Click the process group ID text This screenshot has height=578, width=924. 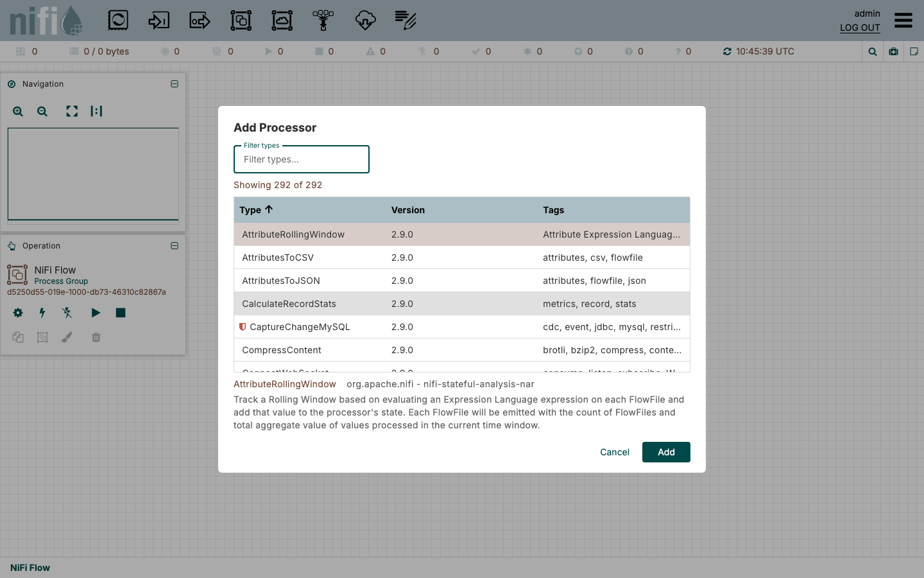[87, 292]
